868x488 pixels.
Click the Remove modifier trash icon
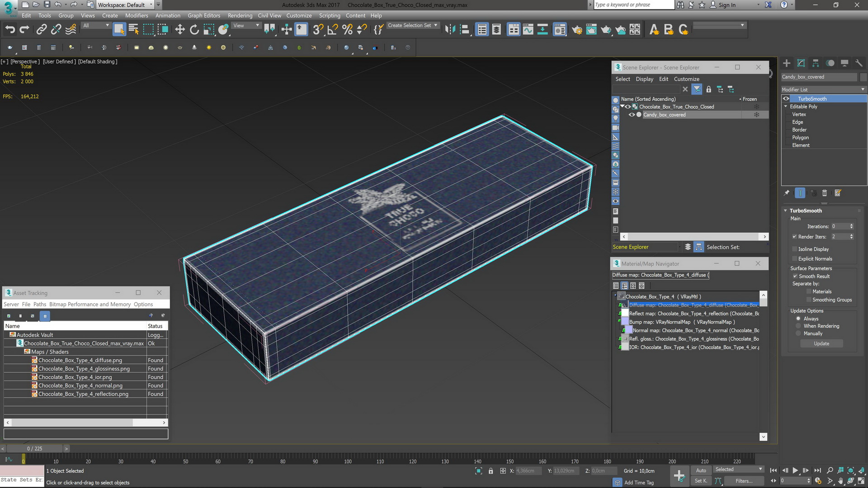824,193
